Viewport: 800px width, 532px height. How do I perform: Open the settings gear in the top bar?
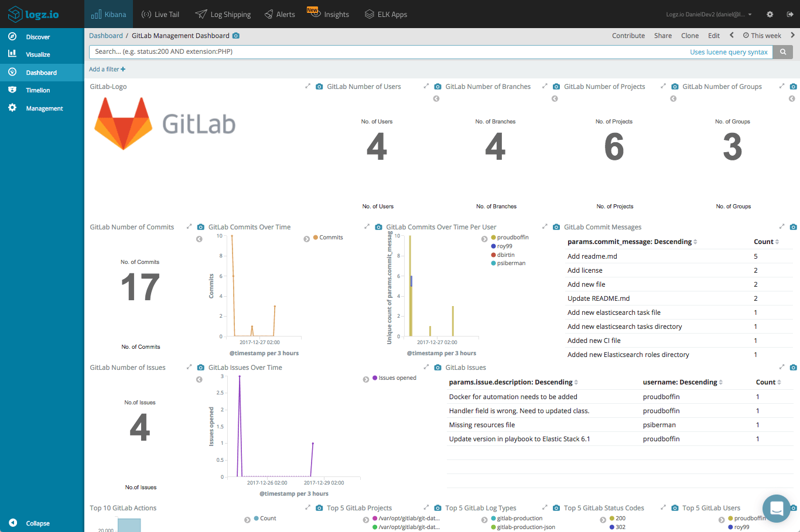pyautogui.click(x=770, y=13)
